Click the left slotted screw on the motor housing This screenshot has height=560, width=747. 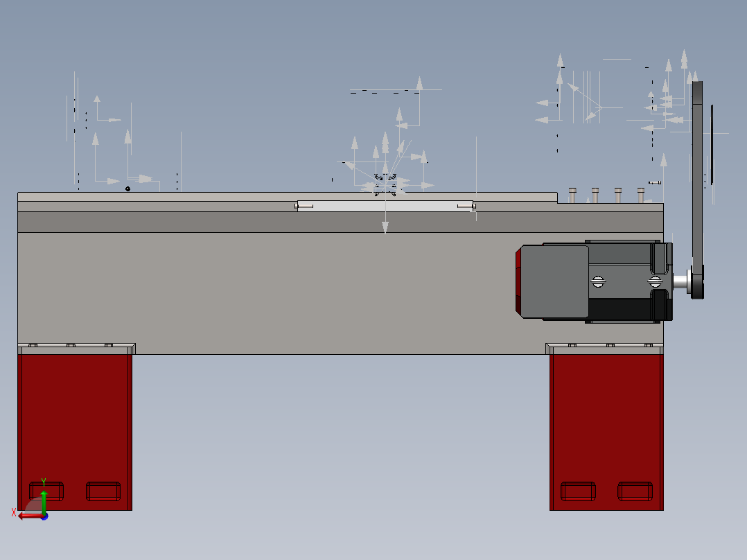(599, 281)
